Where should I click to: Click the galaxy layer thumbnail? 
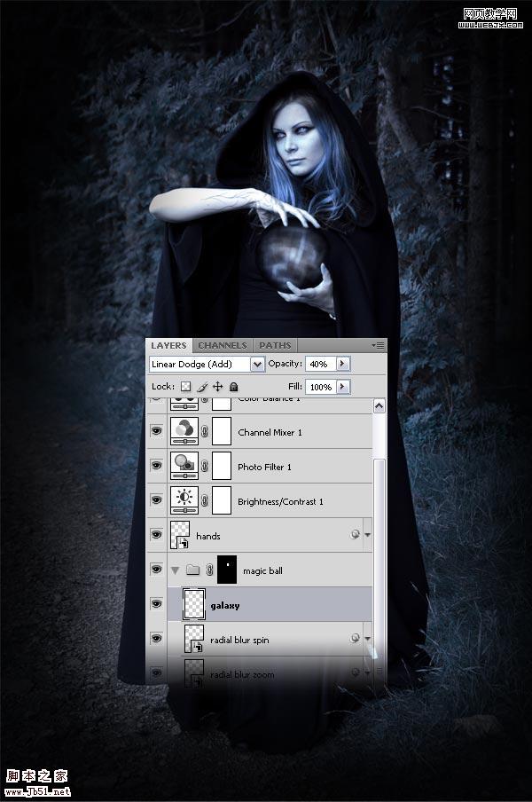pos(193,604)
